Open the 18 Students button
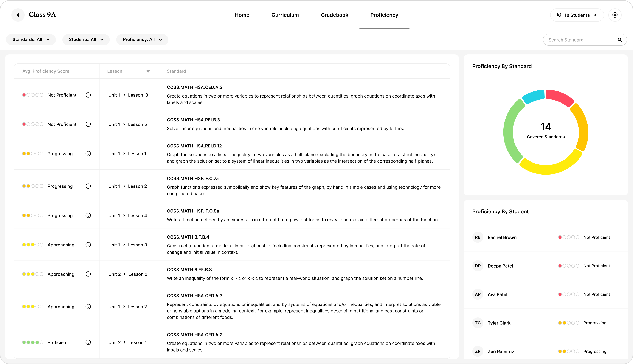 pyautogui.click(x=577, y=15)
